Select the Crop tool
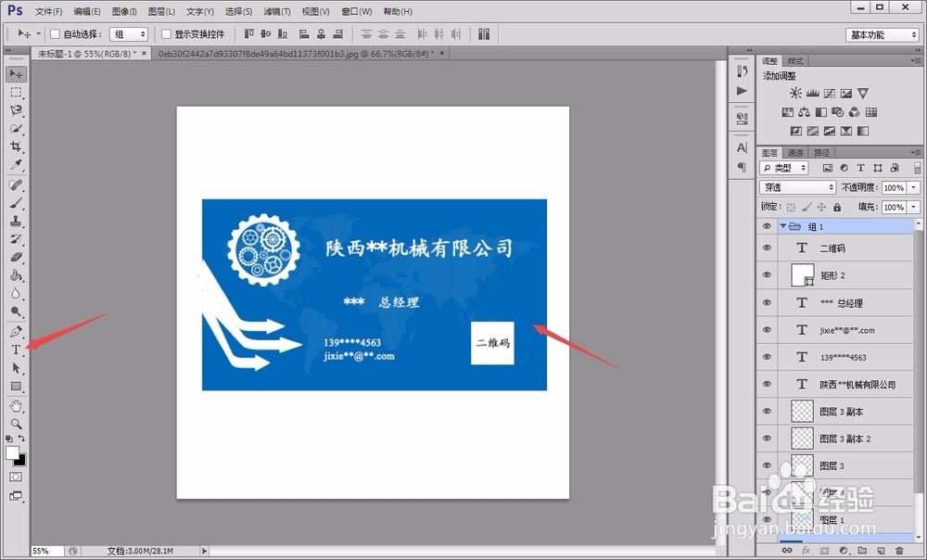This screenshot has height=560, width=927. (15, 146)
